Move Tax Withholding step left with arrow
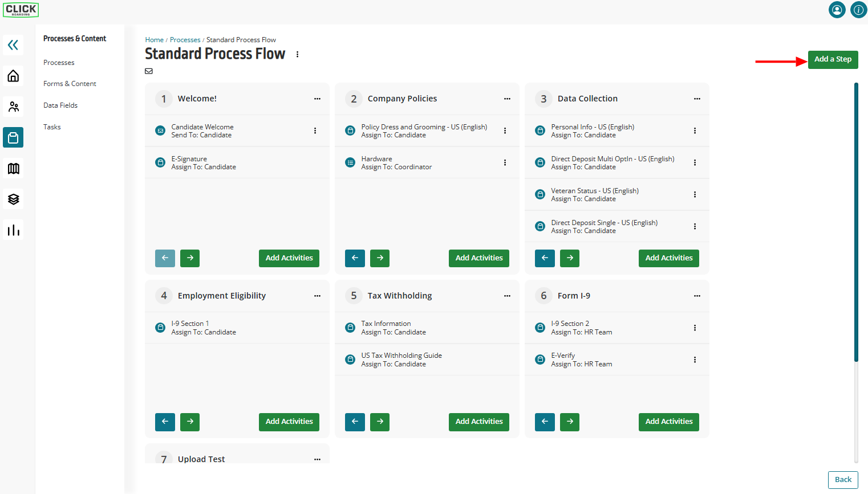This screenshot has height=494, width=868. 355,422
